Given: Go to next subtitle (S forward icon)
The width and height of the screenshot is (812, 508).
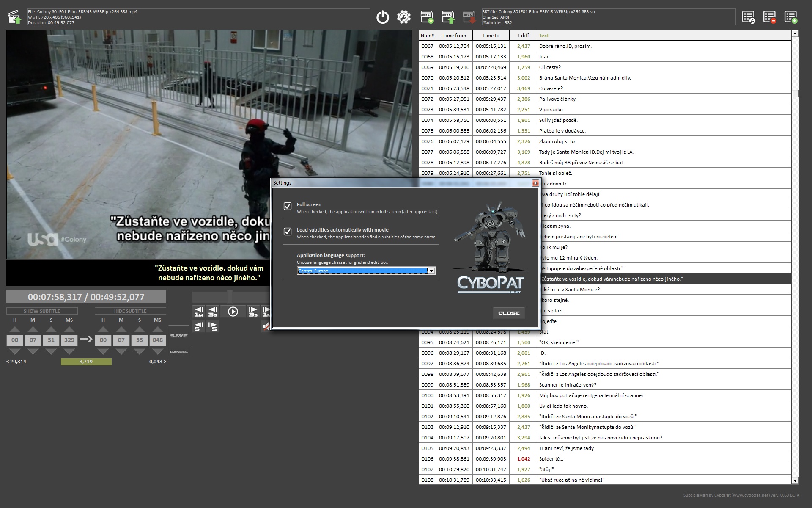Looking at the screenshot, I should click(213, 326).
